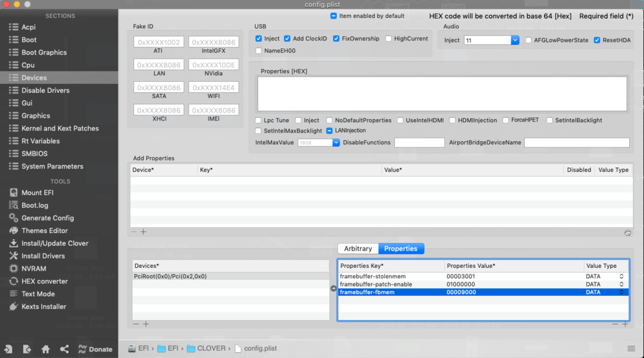Screen dimensions: 644x358
Task: Open Install/Update Clover
Action: tap(55, 243)
